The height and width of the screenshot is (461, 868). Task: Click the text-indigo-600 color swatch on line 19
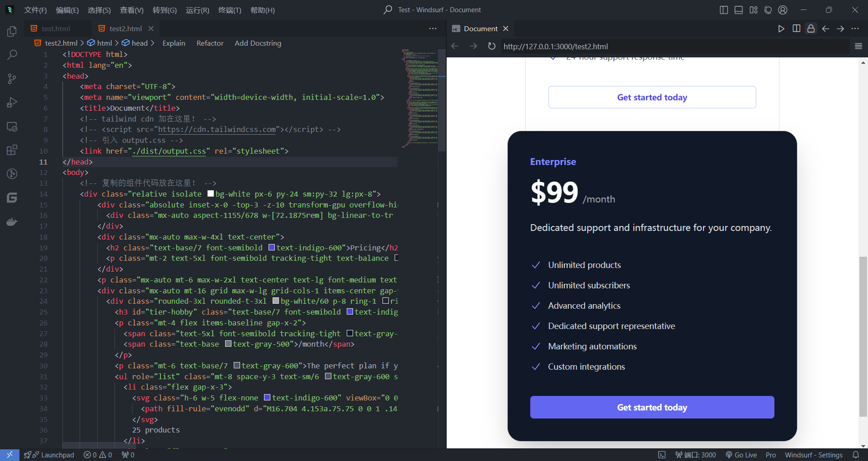(x=272, y=248)
